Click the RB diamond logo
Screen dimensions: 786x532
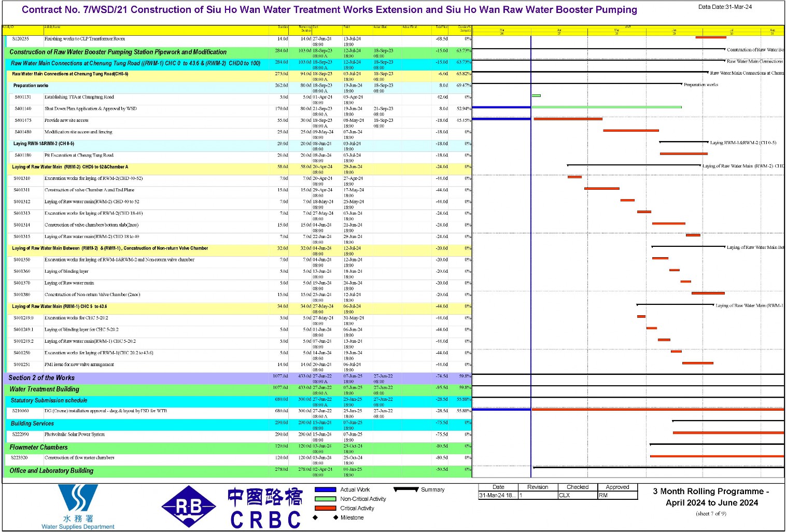click(189, 507)
